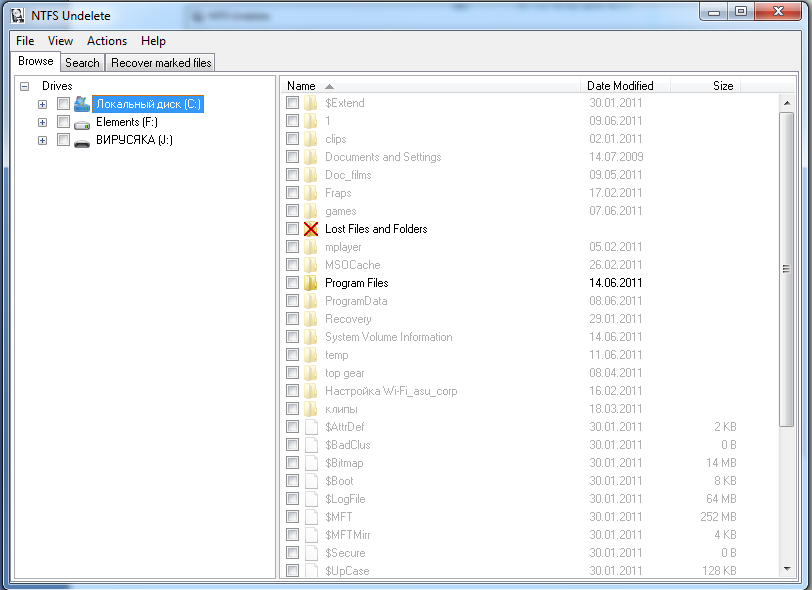Sort by the Date Modified column header

click(625, 86)
